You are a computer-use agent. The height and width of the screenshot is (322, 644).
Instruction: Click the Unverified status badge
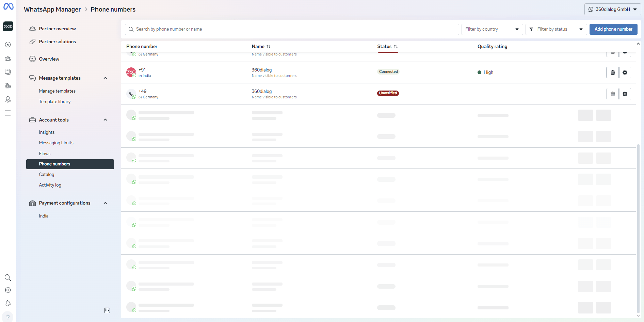388,93
